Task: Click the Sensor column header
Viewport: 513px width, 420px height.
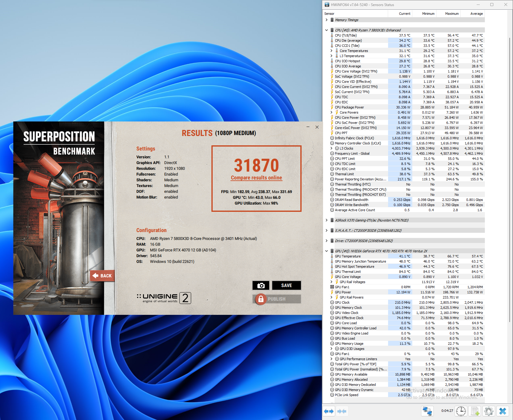Action: click(355, 14)
